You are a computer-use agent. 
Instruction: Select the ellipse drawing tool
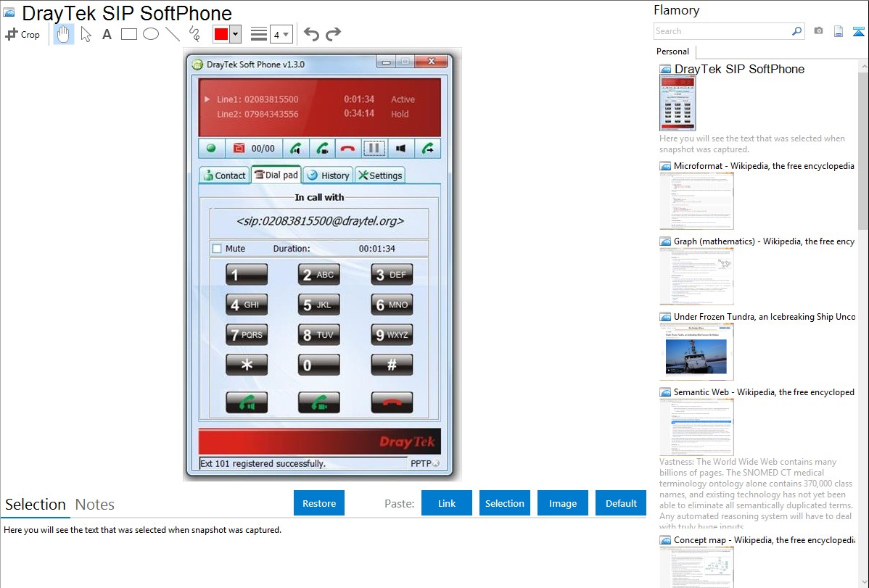click(151, 34)
